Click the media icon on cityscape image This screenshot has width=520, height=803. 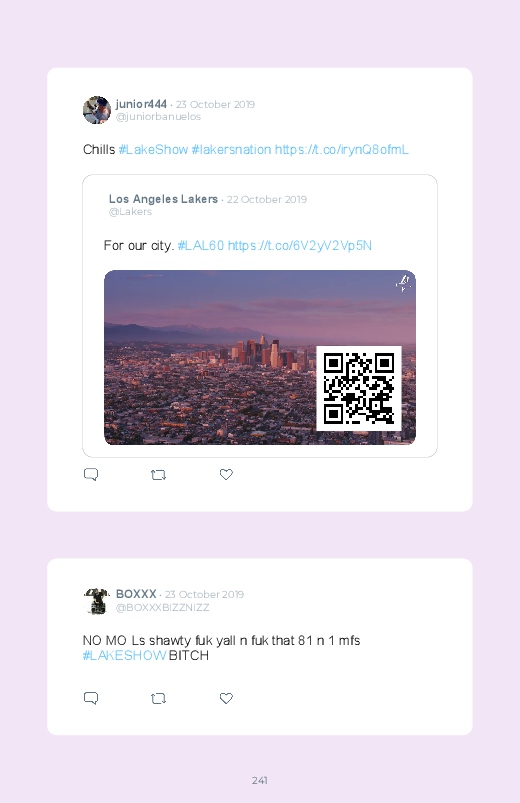coord(403,283)
